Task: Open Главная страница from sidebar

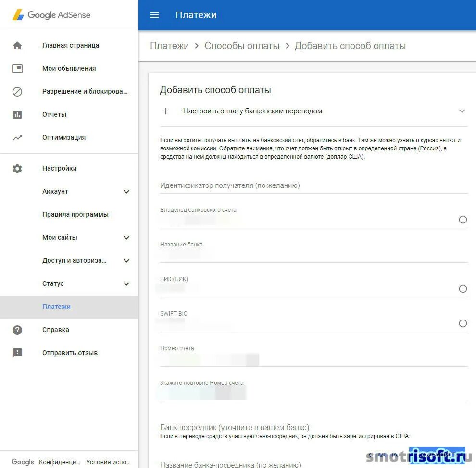Action: pos(70,45)
